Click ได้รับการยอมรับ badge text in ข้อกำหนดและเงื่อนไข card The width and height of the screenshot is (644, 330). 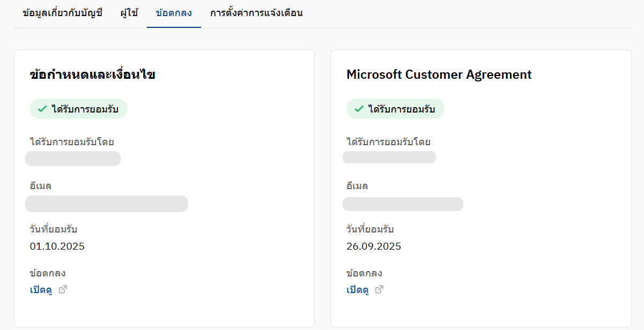pos(85,109)
